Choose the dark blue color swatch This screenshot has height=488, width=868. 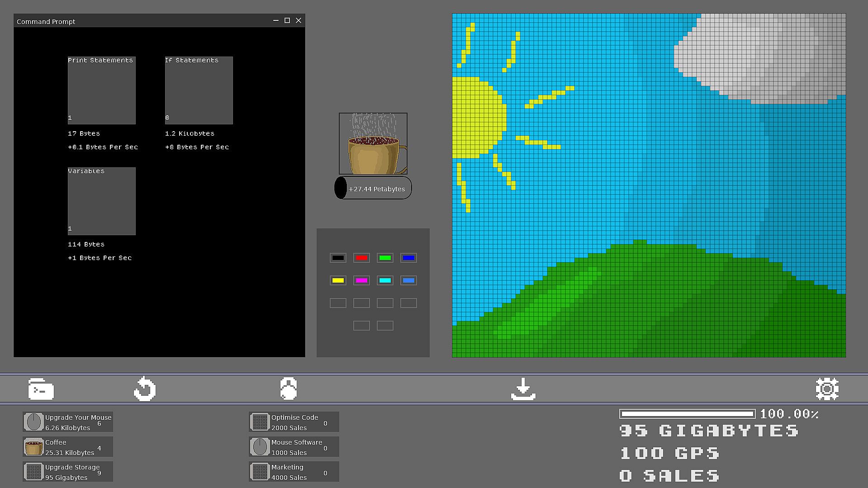(x=408, y=258)
